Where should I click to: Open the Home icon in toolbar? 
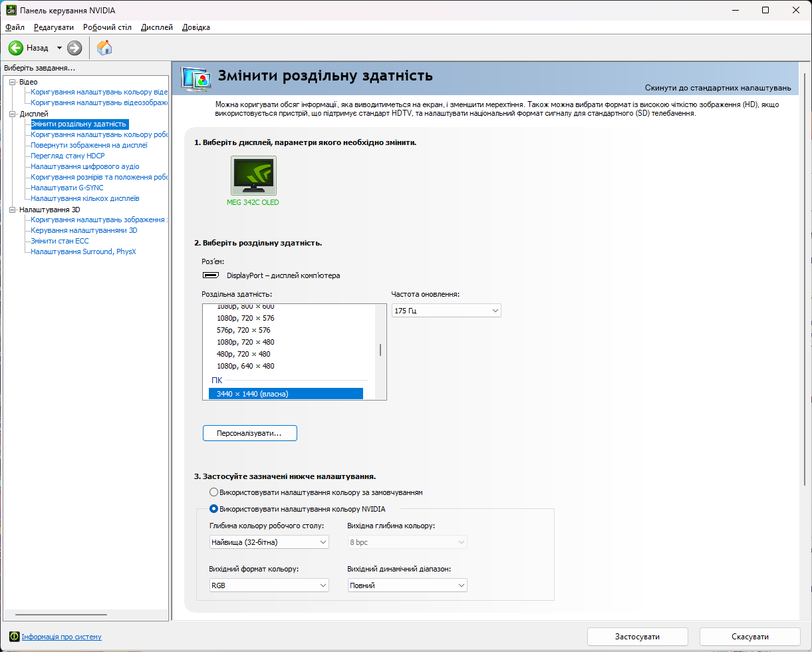(104, 47)
